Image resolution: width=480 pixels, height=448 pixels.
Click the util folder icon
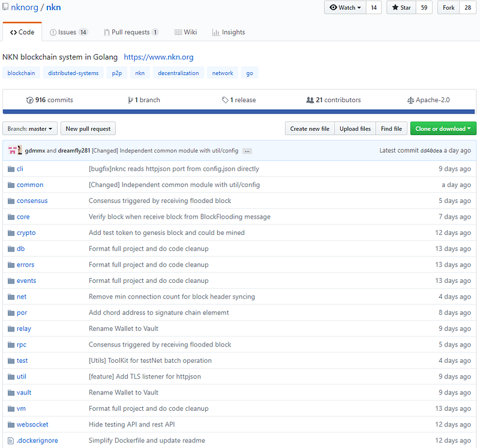[x=11, y=377]
